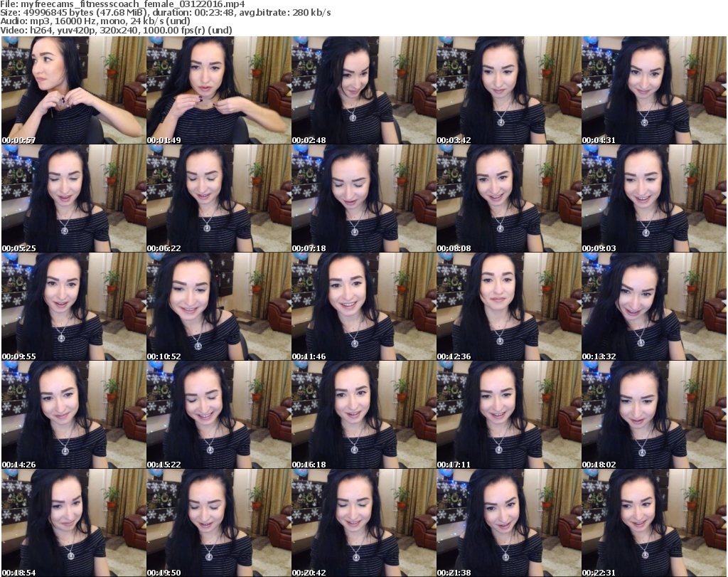This screenshot has width=728, height=577.
Task: Select the thumbnail stamped 00:06:22
Action: (219, 198)
